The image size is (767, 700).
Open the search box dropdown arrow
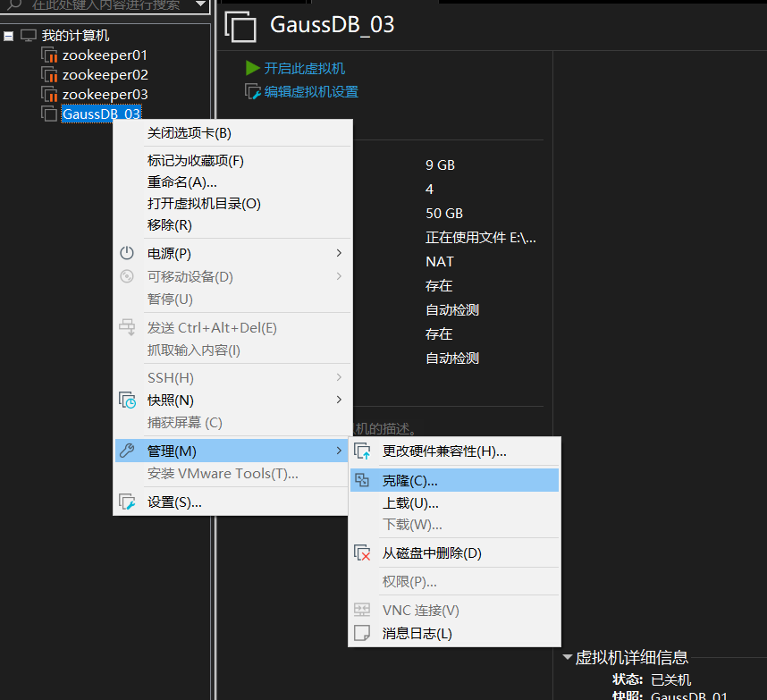tap(200, 4)
